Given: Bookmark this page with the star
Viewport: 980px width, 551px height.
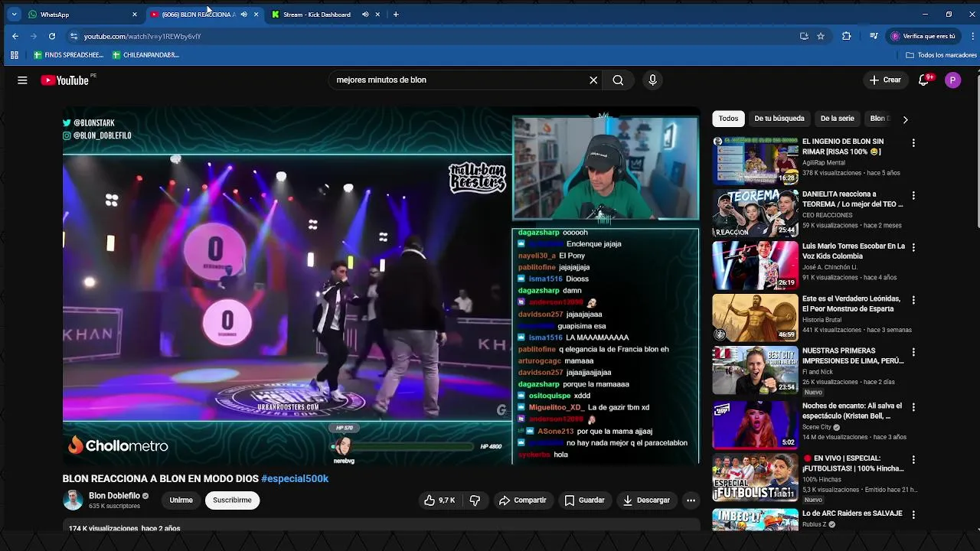Looking at the screenshot, I should coord(821,36).
